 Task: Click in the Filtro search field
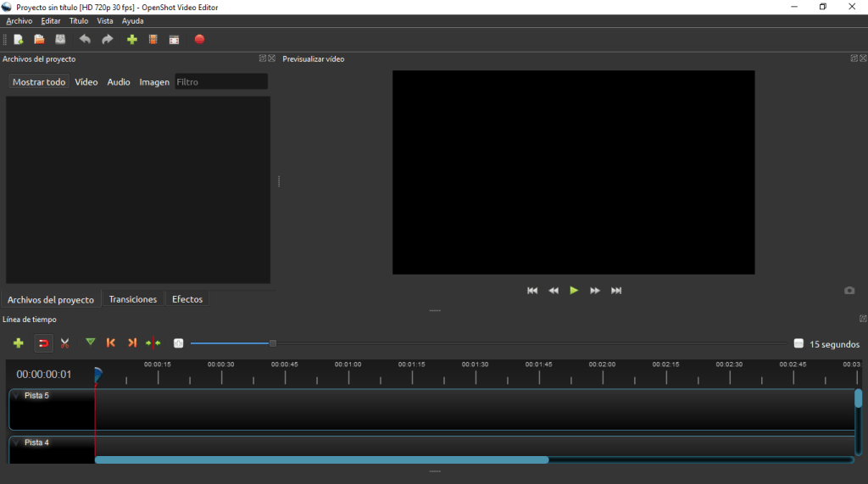click(x=220, y=82)
